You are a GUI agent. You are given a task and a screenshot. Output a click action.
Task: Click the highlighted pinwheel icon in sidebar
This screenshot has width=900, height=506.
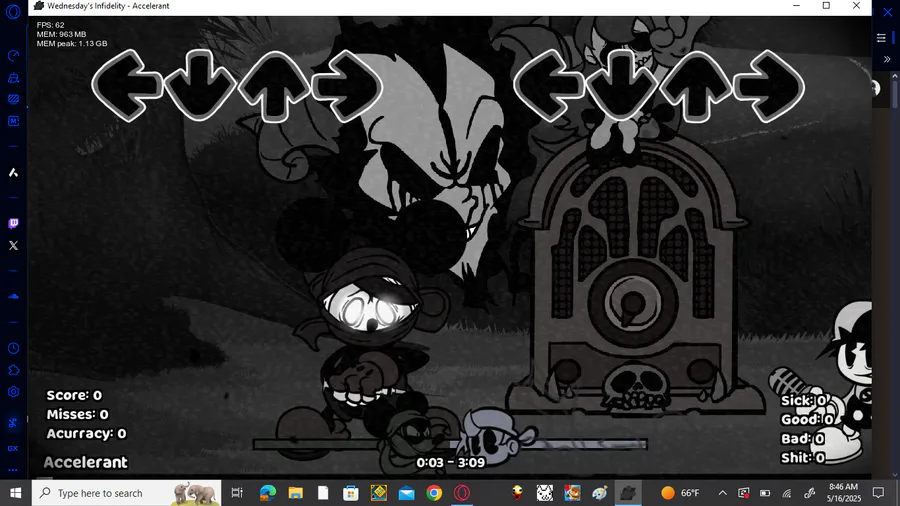[x=13, y=423]
